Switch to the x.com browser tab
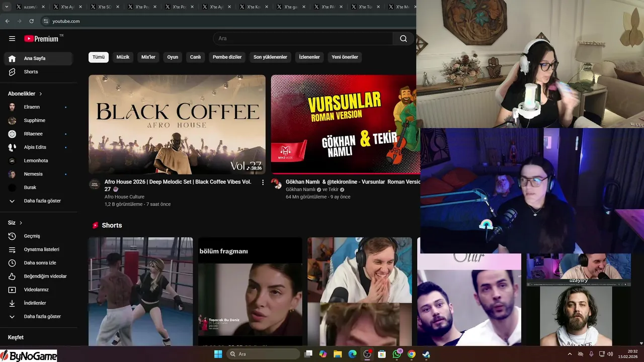Image resolution: width=644 pixels, height=362 pixels. 30,7
